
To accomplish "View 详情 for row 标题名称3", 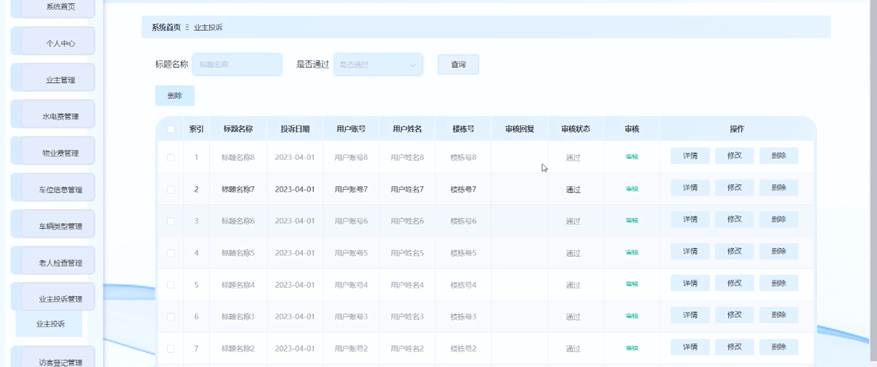I will (x=690, y=316).
